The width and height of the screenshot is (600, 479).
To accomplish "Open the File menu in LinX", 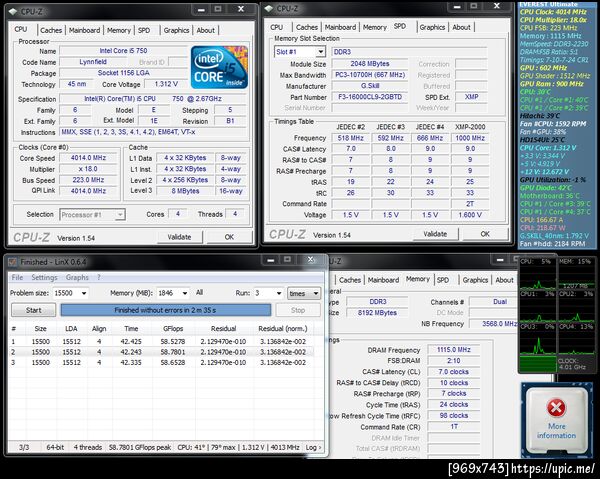I will click(x=17, y=277).
